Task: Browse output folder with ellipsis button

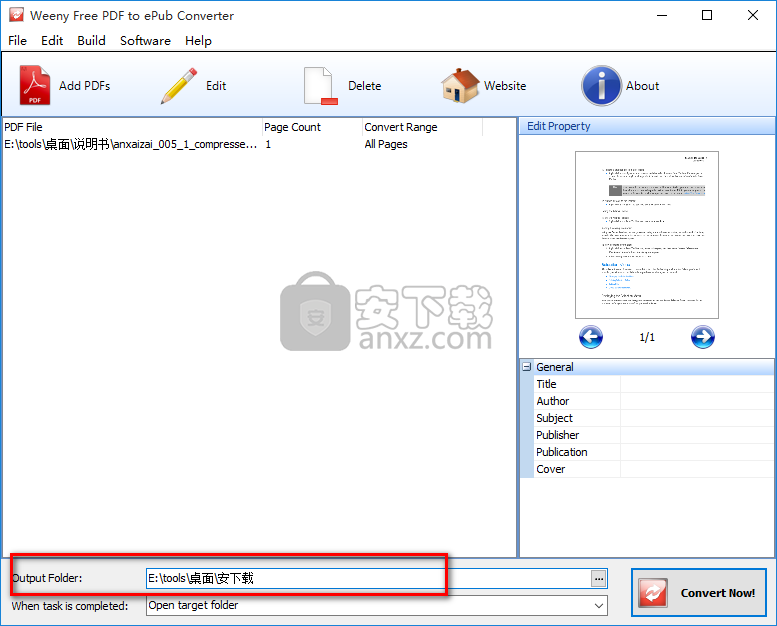Action: coord(599,578)
